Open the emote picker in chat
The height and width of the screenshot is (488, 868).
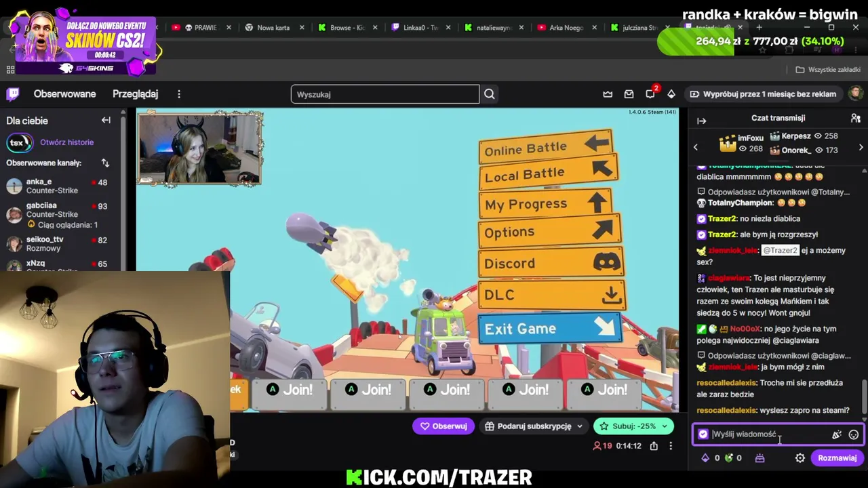coord(854,434)
